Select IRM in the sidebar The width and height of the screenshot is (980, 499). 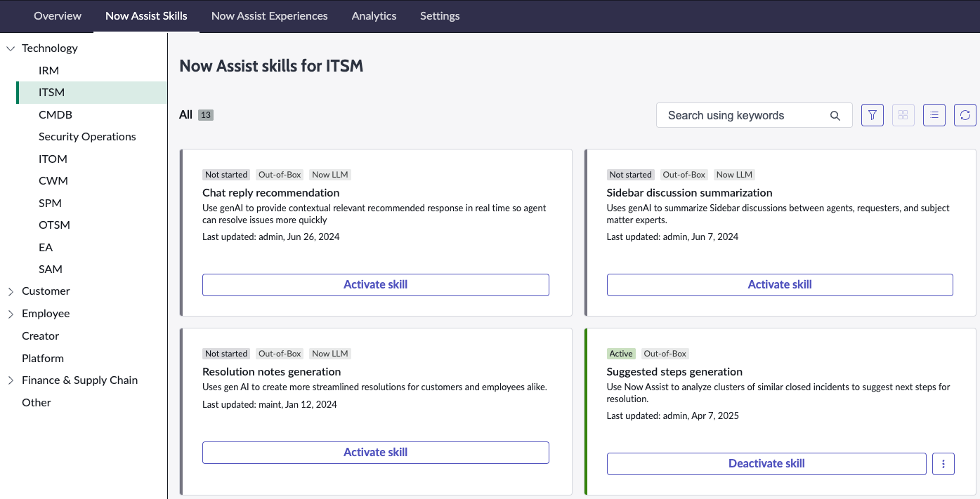click(49, 71)
